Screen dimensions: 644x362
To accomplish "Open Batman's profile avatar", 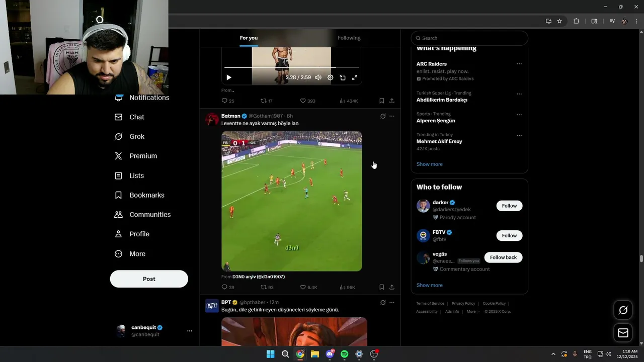I will coord(212,120).
